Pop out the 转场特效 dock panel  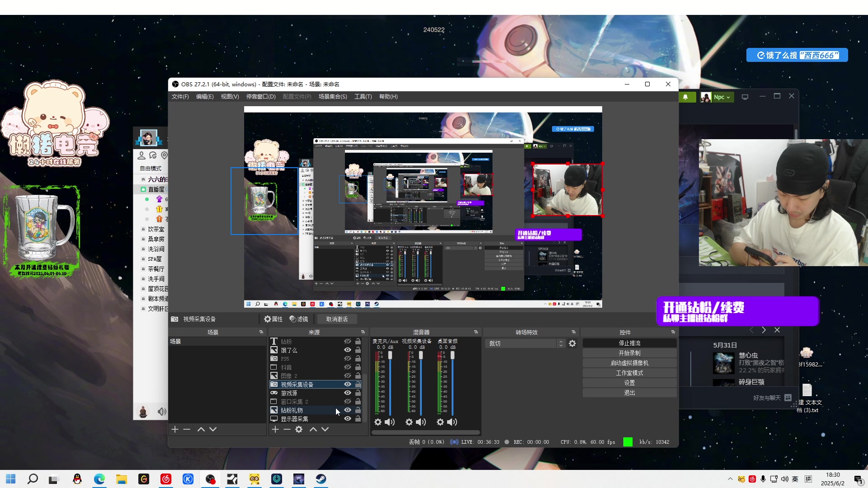tap(573, 332)
